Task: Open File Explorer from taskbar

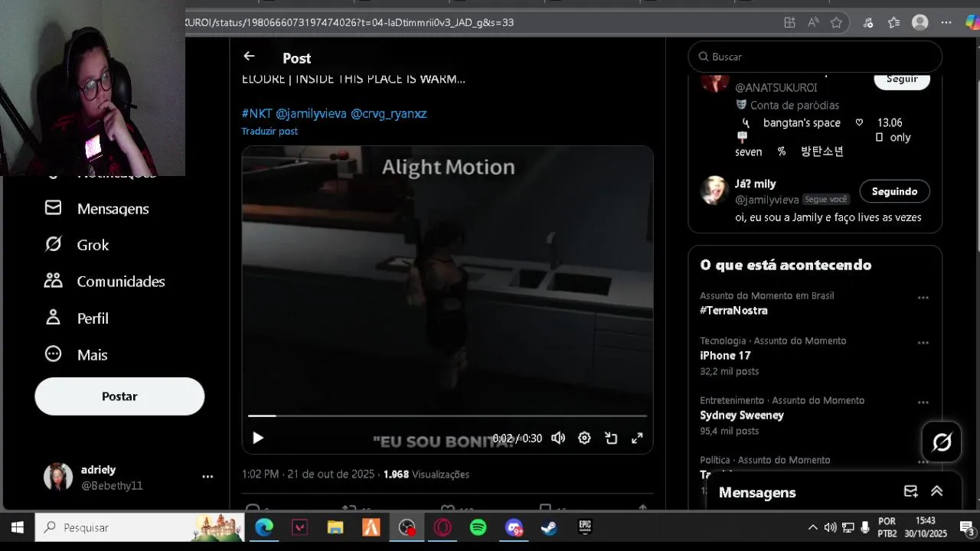Action: coord(335,527)
